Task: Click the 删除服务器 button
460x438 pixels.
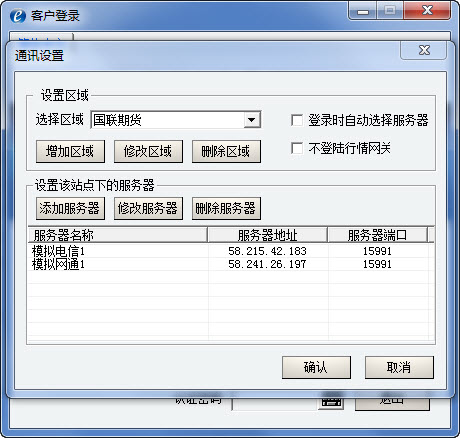Action: pos(226,209)
